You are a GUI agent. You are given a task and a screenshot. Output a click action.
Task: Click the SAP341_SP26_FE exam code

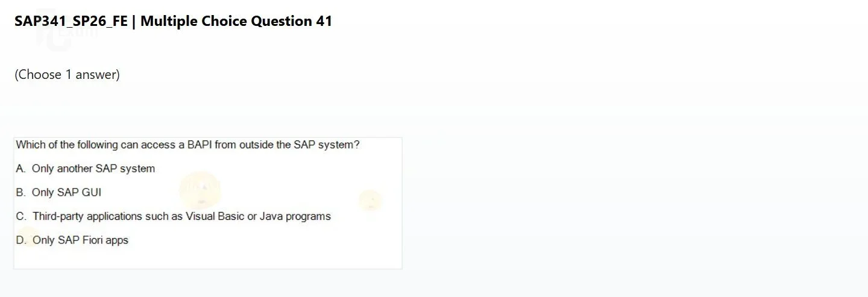(71, 22)
